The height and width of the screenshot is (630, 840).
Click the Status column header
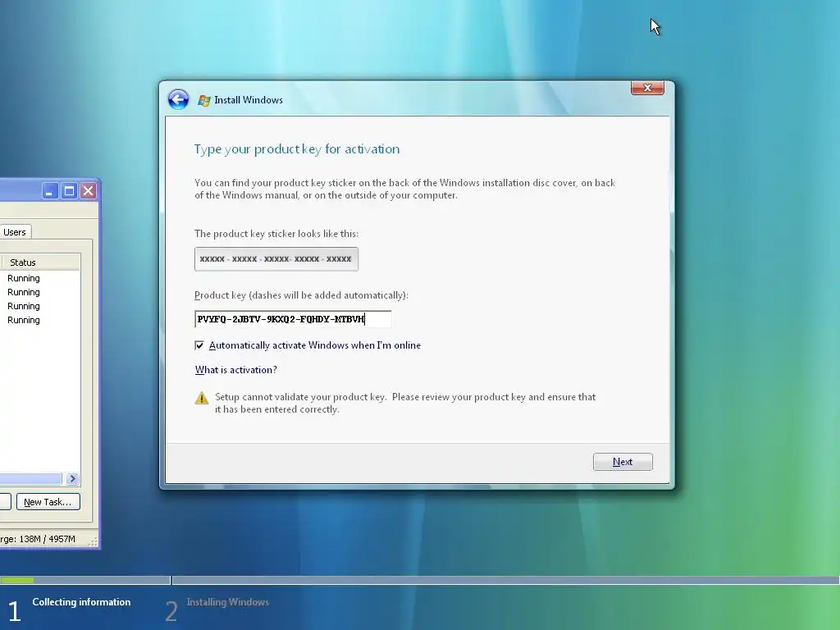(x=41, y=262)
